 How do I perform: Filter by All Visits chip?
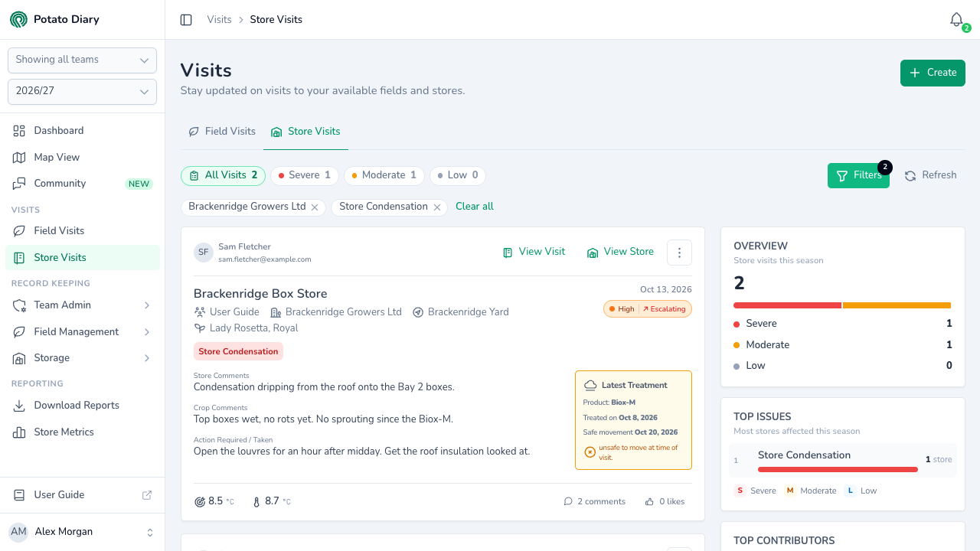click(223, 176)
